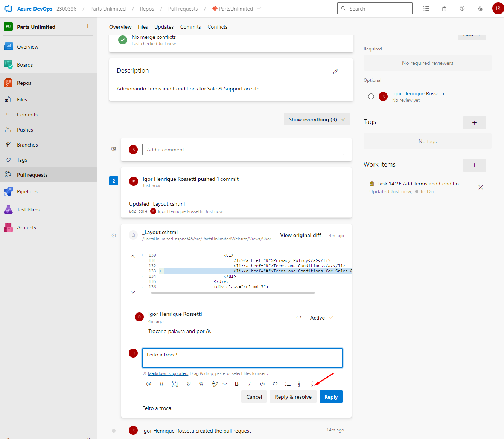
Task: Insert a pull request reference icon
Action: pos(175,384)
